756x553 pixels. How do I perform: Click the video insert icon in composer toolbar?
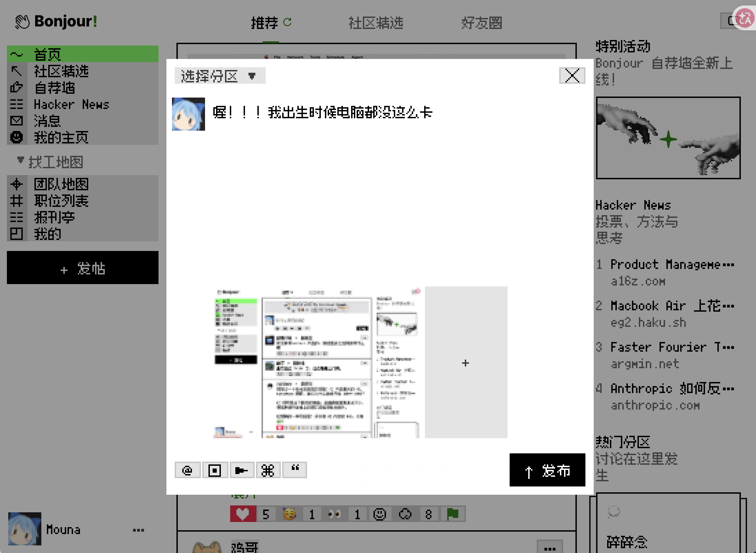coord(242,470)
